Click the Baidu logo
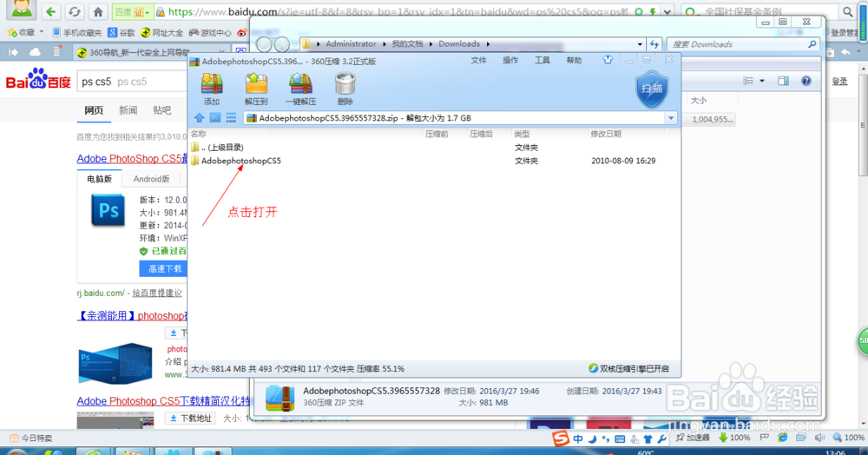The width and height of the screenshot is (868, 455). click(38, 79)
